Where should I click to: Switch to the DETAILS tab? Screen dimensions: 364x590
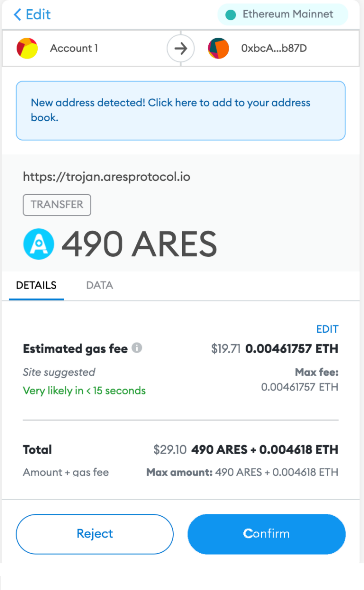36,286
